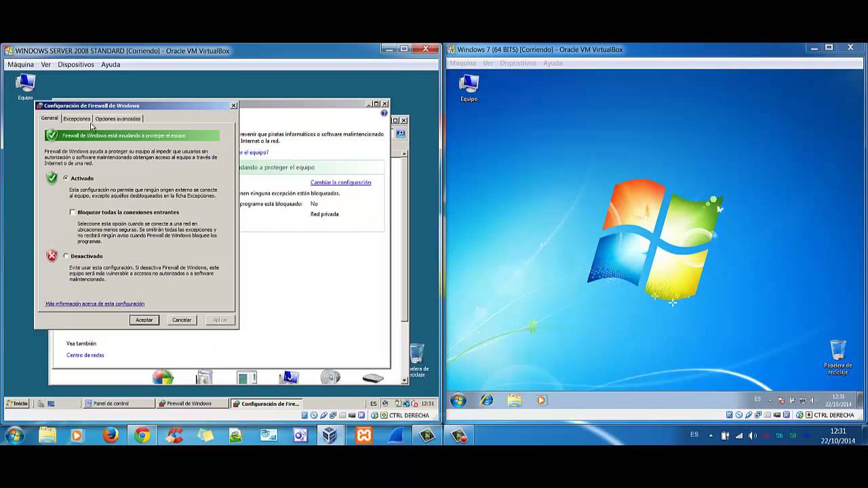Click speaker icon in Control Panel window

(330, 377)
